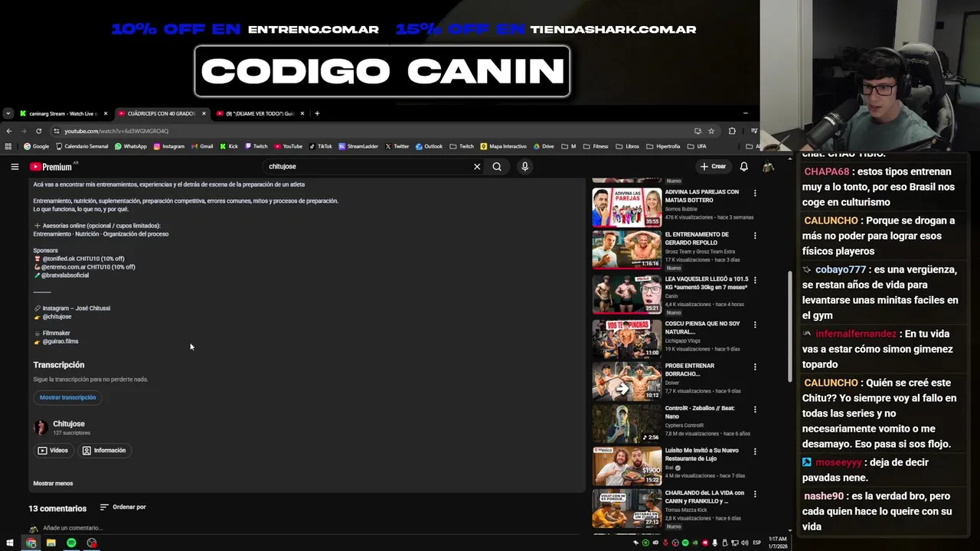
Task: Open the Chitujose channel name link
Action: click(69, 424)
